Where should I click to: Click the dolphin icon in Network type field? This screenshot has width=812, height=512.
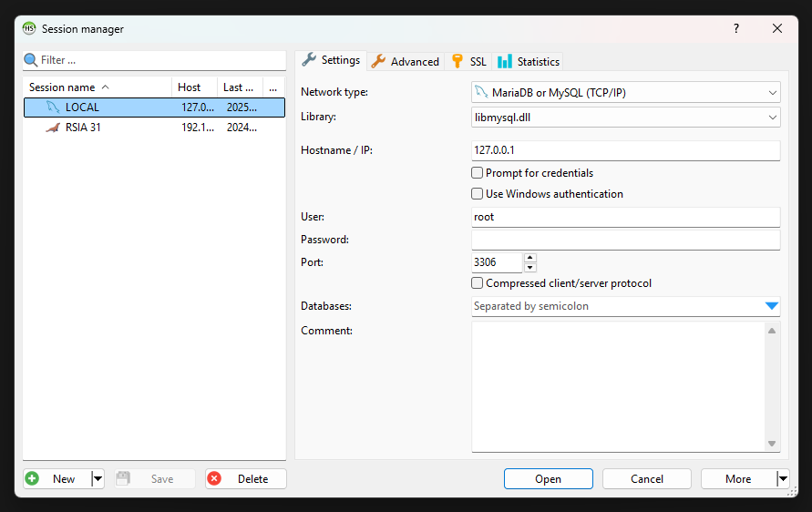[481, 92]
